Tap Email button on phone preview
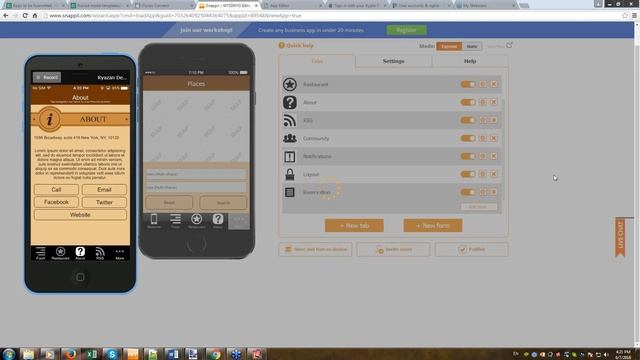 104,189
